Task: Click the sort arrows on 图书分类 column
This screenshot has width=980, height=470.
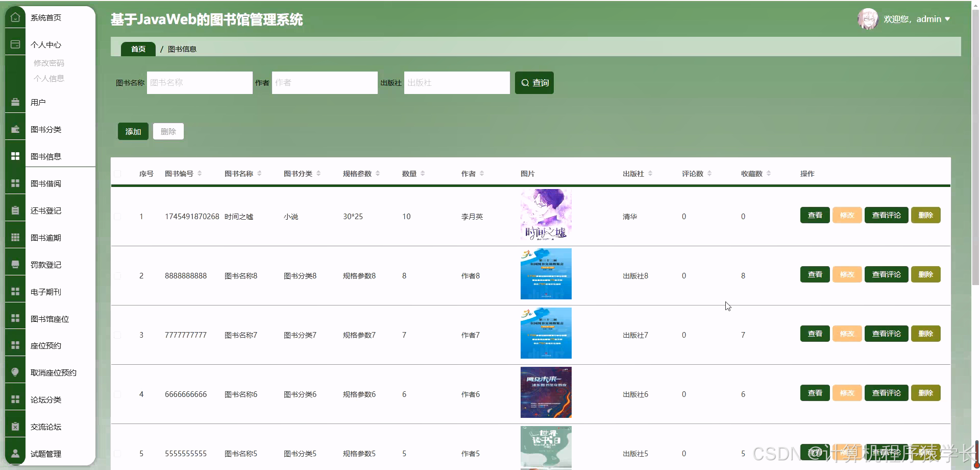Action: tap(318, 174)
